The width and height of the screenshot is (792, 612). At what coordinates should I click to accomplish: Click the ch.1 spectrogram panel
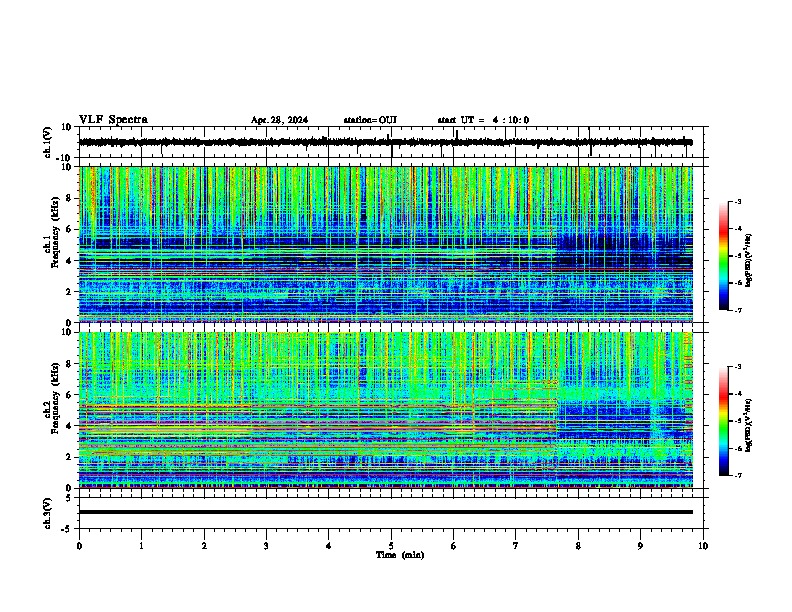pos(385,244)
